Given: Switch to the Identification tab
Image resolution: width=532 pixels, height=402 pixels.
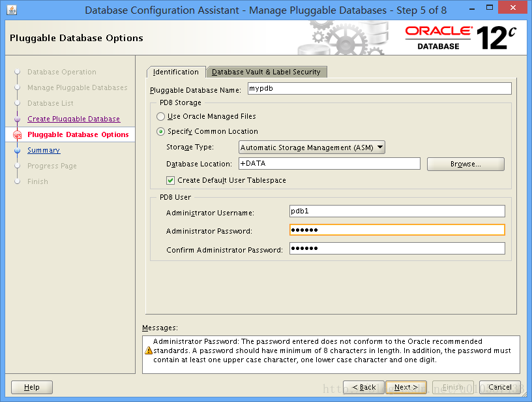Looking at the screenshot, I should pyautogui.click(x=176, y=72).
